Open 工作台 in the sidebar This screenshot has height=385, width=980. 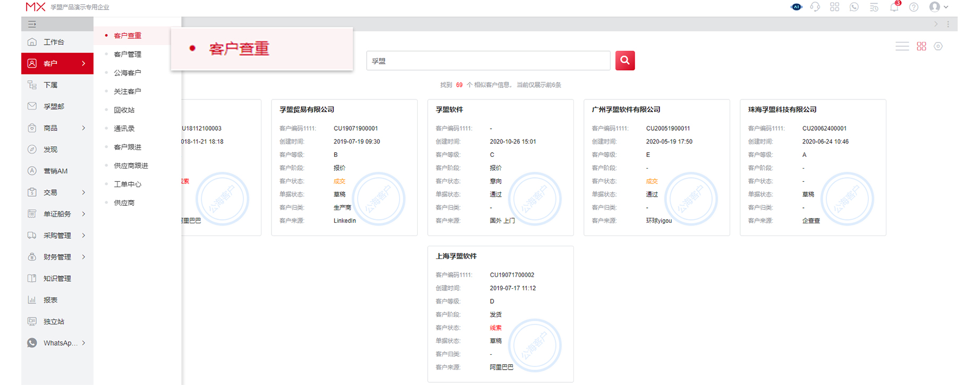pos(57,42)
